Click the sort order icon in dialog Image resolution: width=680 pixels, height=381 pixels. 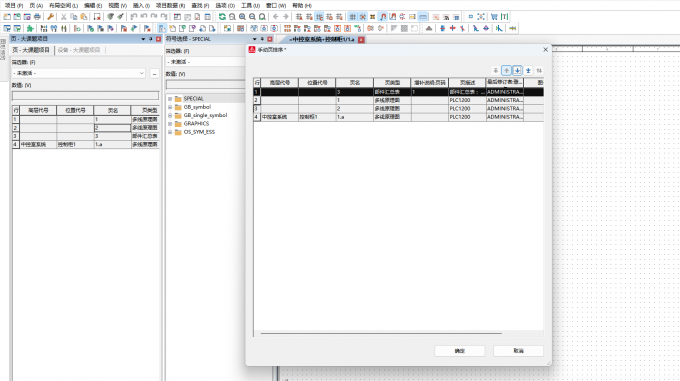coord(539,70)
